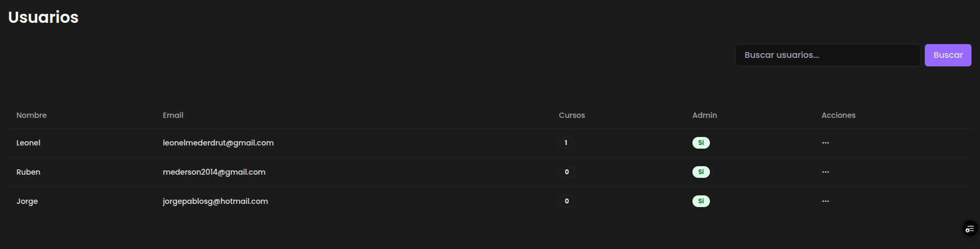Image resolution: width=980 pixels, height=249 pixels.
Task: Open the three-dot menu for Jorge
Action: pos(825,201)
